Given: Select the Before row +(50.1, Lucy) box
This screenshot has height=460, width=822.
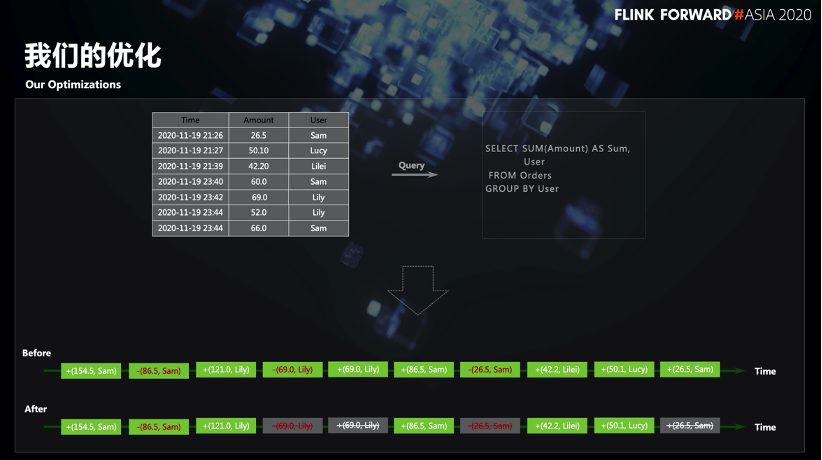Looking at the screenshot, I should [624, 369].
